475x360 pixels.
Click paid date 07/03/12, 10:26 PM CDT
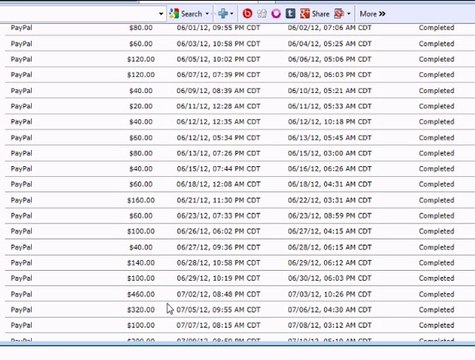[329, 294]
